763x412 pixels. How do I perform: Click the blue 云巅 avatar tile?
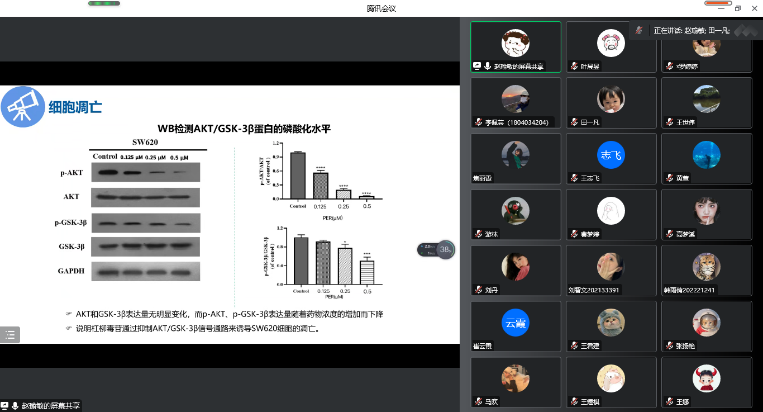click(x=515, y=321)
